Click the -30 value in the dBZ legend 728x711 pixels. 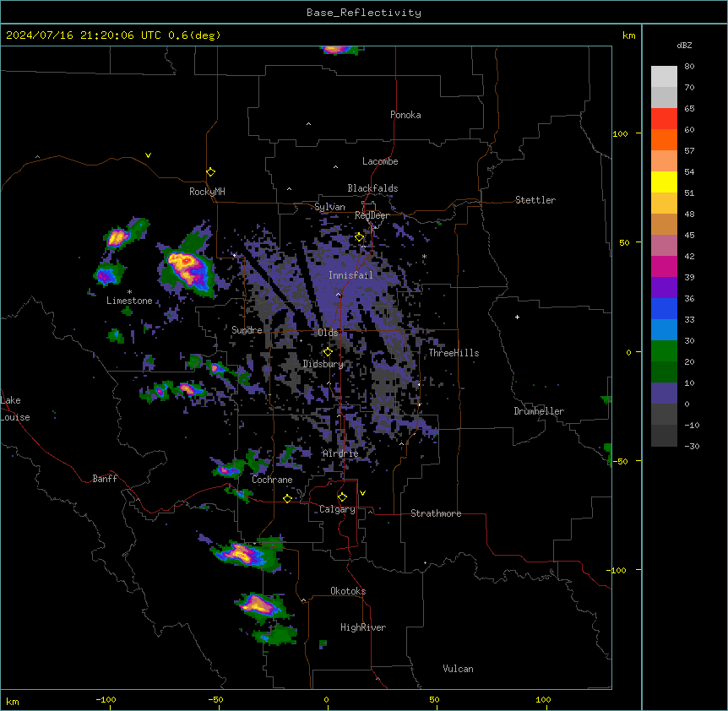pos(692,446)
